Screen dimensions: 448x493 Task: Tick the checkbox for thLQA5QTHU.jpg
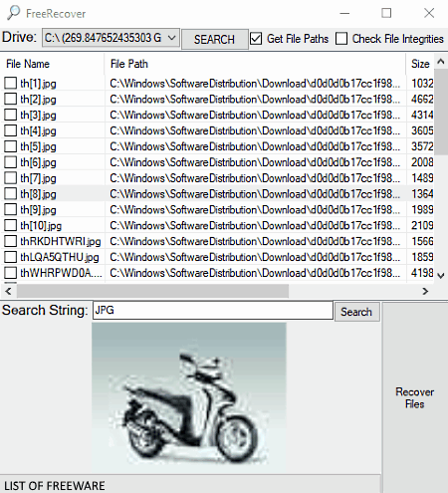(x=10, y=257)
